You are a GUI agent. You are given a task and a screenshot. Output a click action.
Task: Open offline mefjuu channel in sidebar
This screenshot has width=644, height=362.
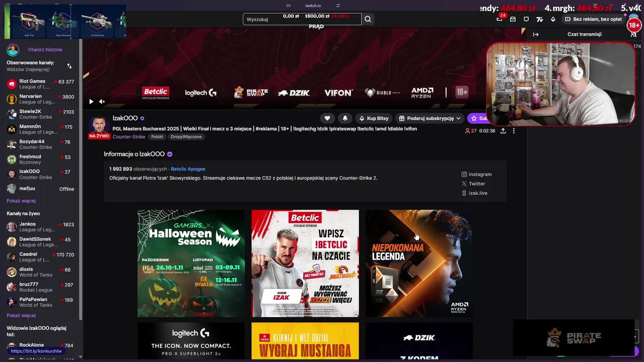tap(40, 189)
